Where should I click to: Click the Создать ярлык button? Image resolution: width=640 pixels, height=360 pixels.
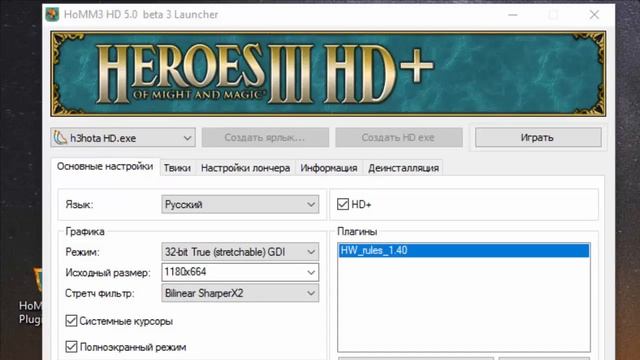point(265,138)
